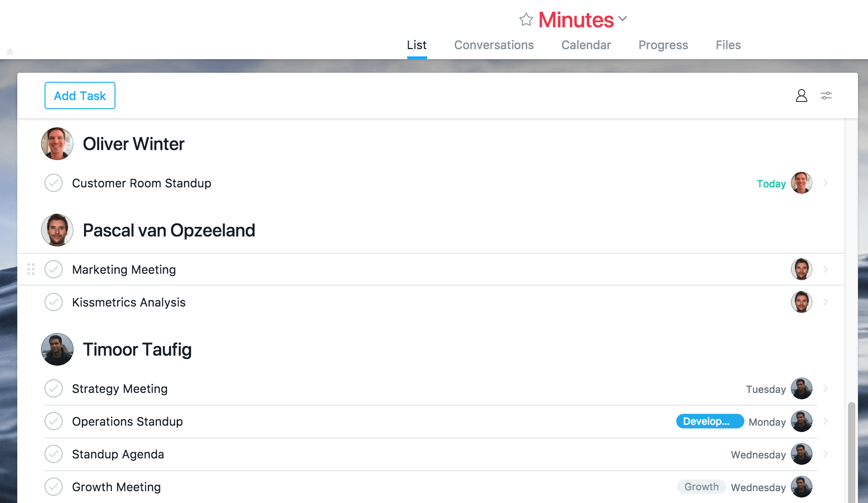The image size is (868, 503).
Task: Expand details chevron for Standup Agenda
Action: pos(825,454)
